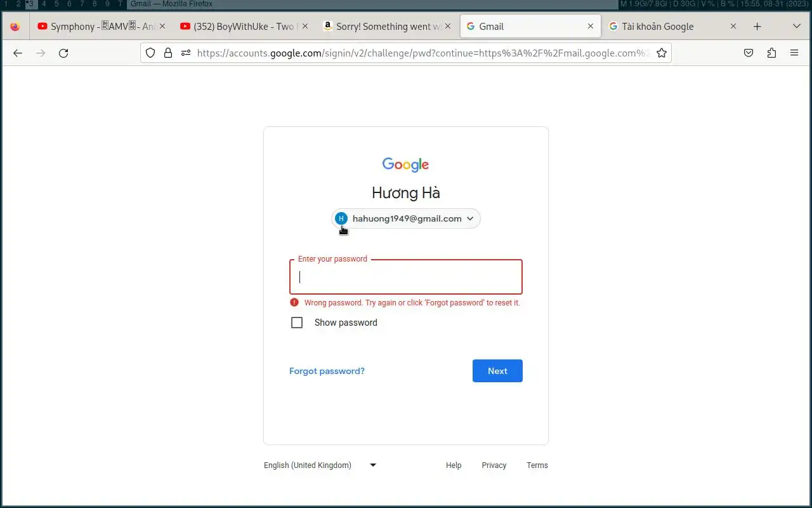812x508 pixels.
Task: Close the Gmail tab
Action: click(x=591, y=27)
